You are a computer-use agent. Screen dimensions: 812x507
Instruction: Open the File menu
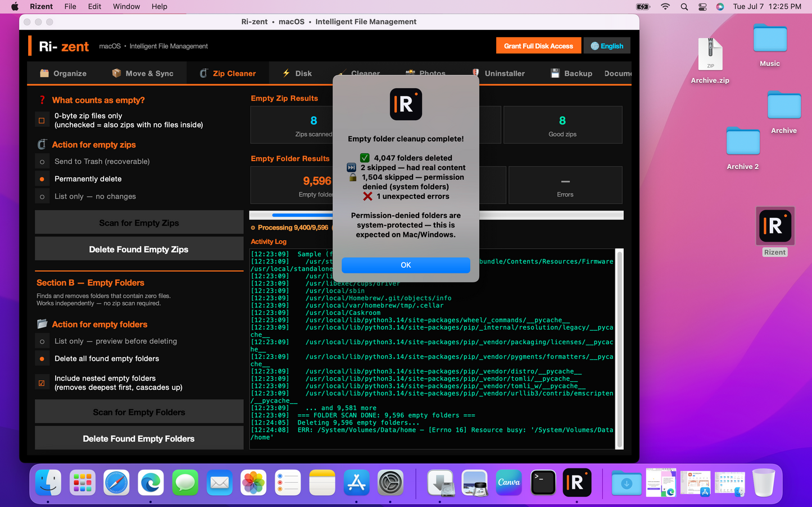point(70,7)
